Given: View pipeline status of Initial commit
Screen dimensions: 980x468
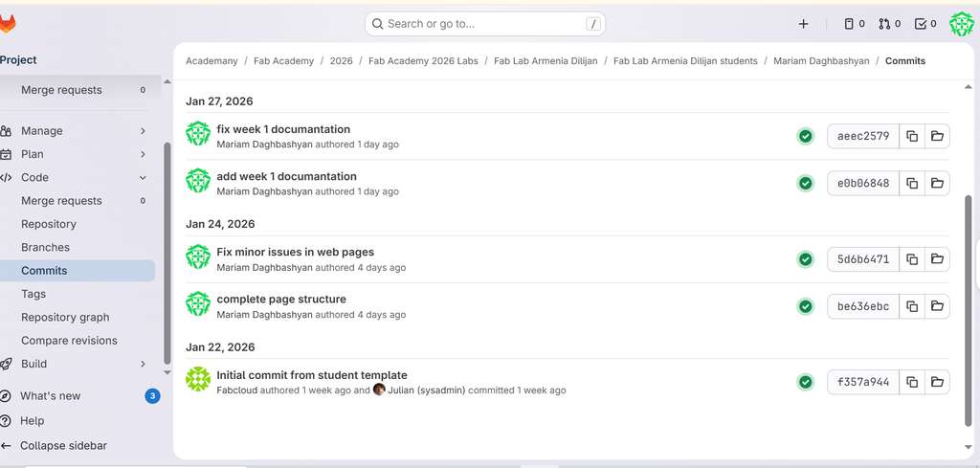Looking at the screenshot, I should pyautogui.click(x=806, y=382).
